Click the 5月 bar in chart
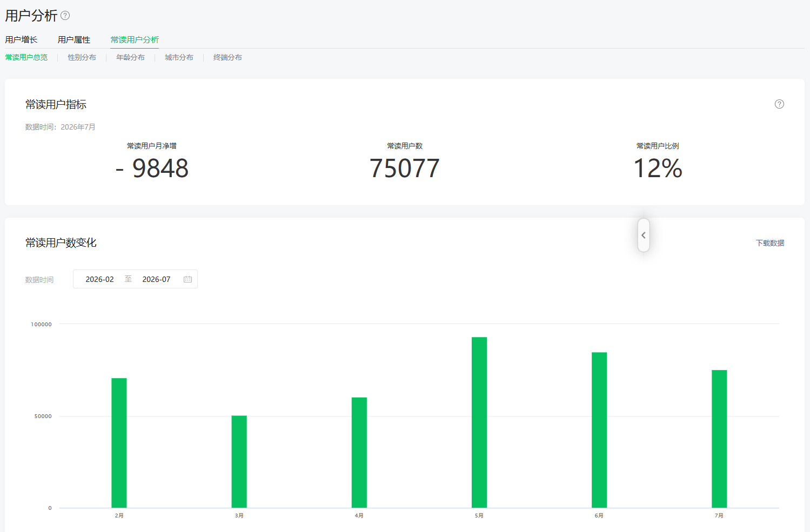 point(479,422)
